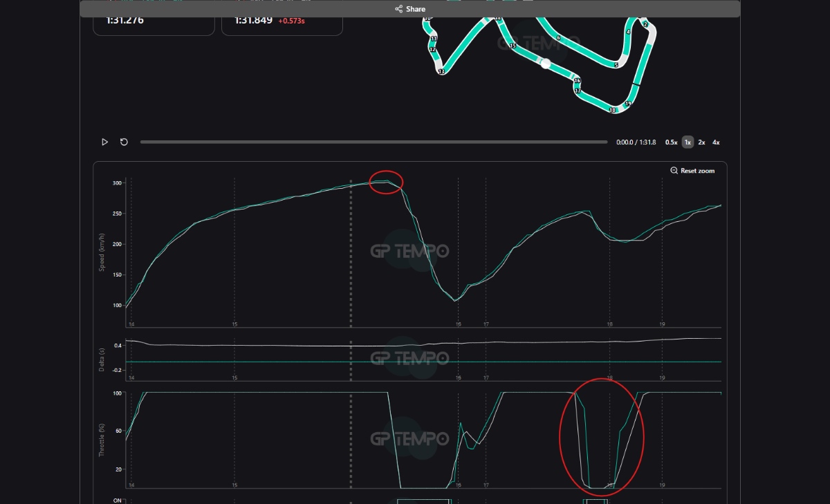The width and height of the screenshot is (830, 504).
Task: Click turn 4 marker on the track map
Action: pyautogui.click(x=628, y=32)
